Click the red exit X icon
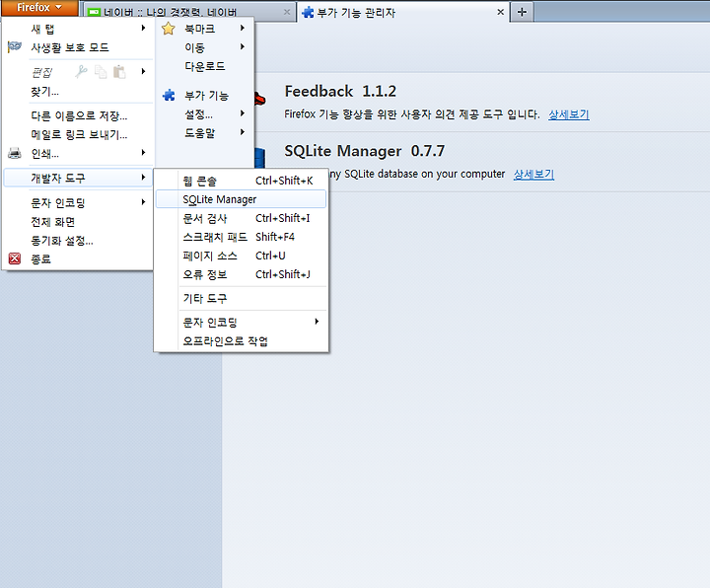This screenshot has width=710, height=588. click(x=15, y=258)
